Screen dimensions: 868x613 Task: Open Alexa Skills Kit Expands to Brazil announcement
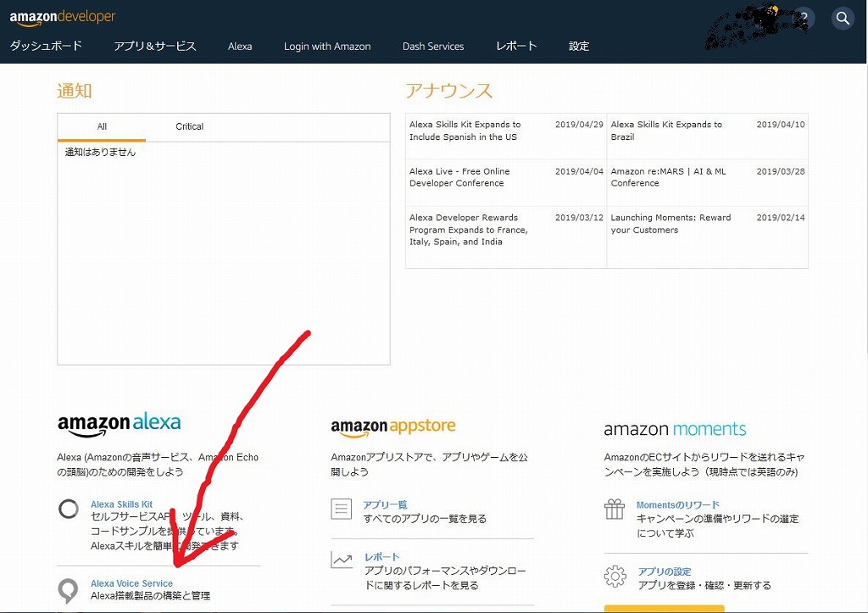tap(666, 131)
